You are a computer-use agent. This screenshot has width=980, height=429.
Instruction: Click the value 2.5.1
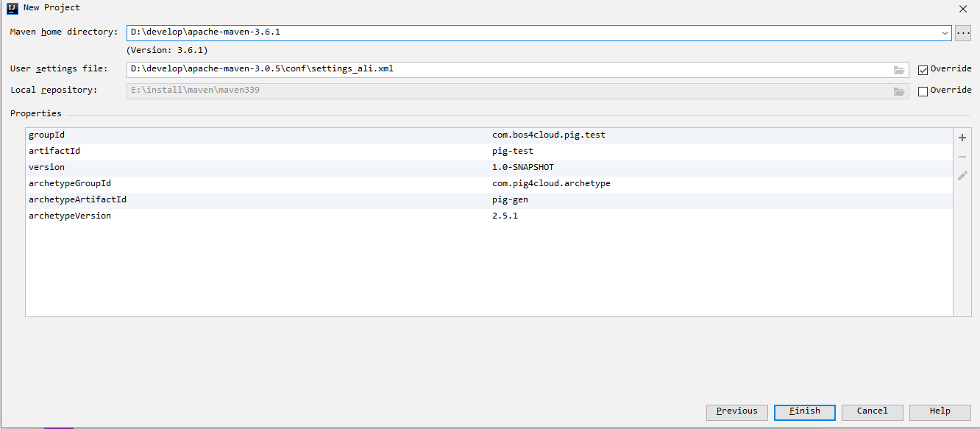click(x=505, y=216)
